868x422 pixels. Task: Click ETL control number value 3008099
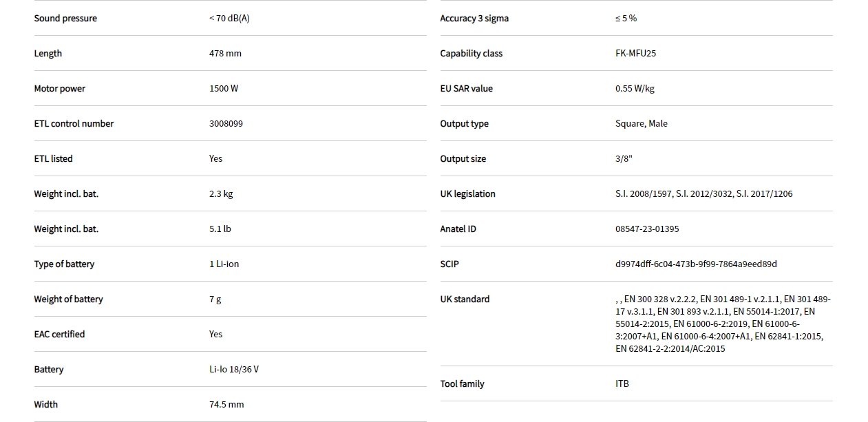coord(226,124)
